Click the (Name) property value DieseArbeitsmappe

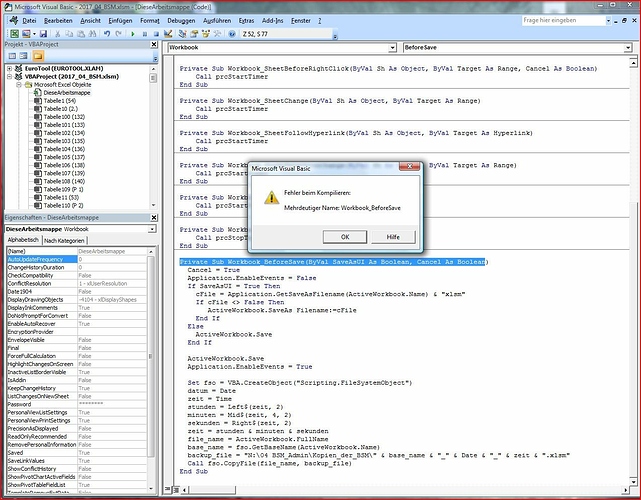click(x=112, y=251)
